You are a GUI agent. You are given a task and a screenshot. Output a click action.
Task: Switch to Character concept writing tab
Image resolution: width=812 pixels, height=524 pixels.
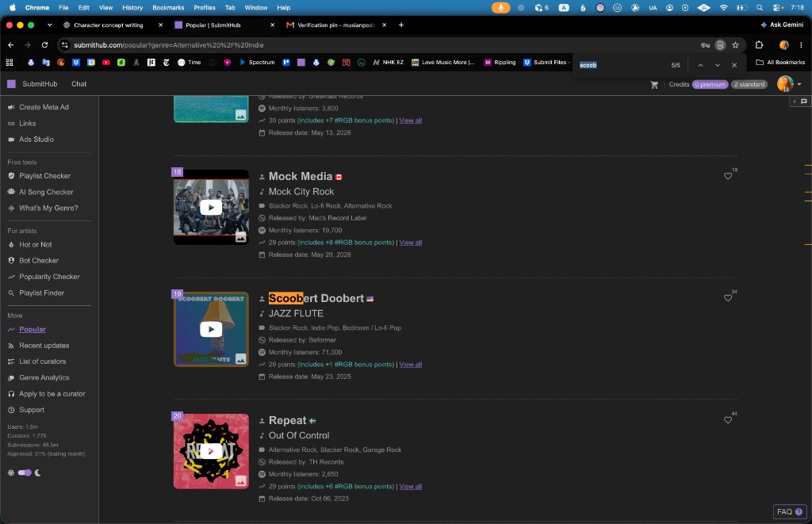click(108, 25)
